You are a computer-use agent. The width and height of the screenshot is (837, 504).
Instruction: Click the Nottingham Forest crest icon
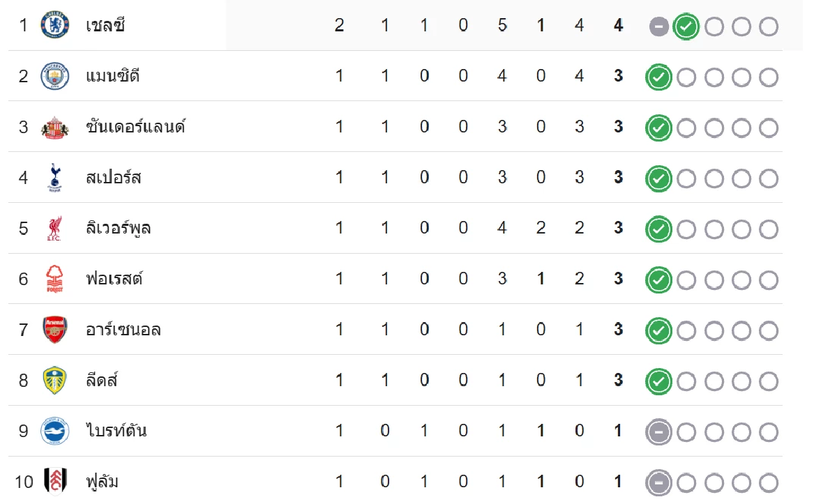coord(55,279)
